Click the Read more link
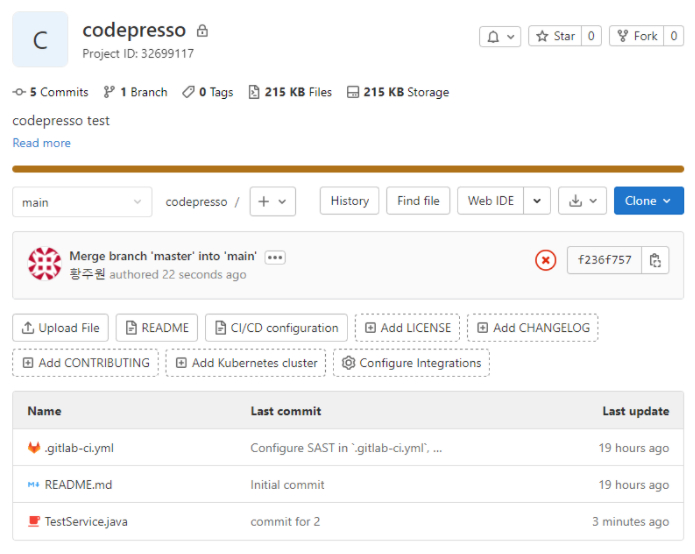Image resolution: width=695 pixels, height=554 pixels. pyautogui.click(x=42, y=143)
